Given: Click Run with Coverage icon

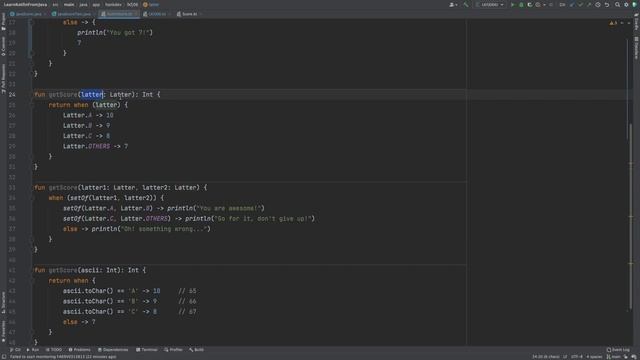Looking at the screenshot, I should tap(530, 4).
